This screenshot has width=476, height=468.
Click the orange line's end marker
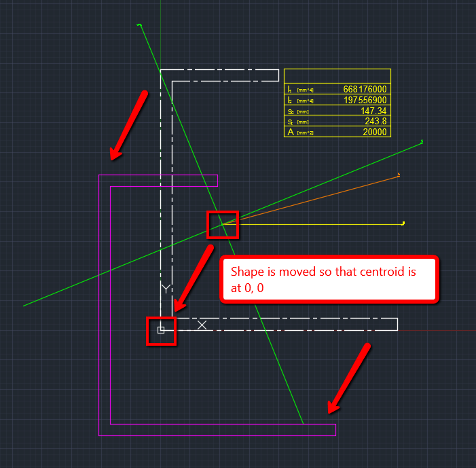[x=399, y=175]
